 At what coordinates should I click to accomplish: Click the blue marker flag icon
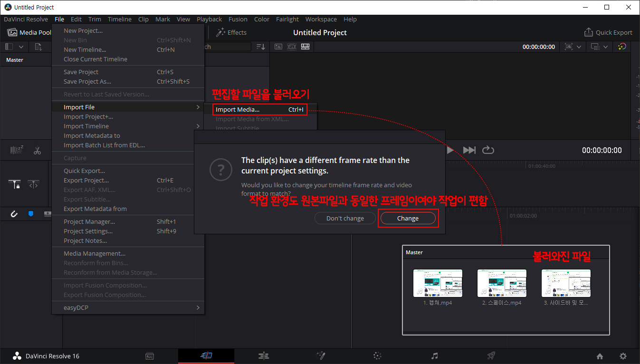(31, 214)
